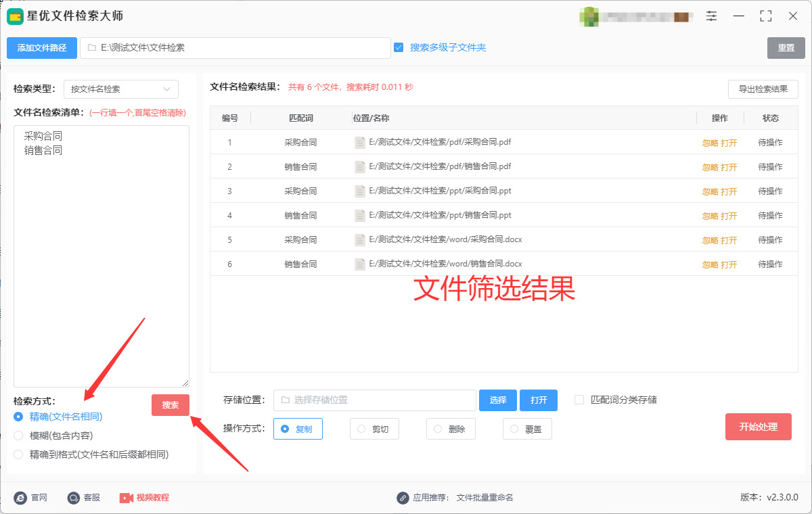
Task: Choose the 覆盖 operation mode
Action: (x=527, y=429)
